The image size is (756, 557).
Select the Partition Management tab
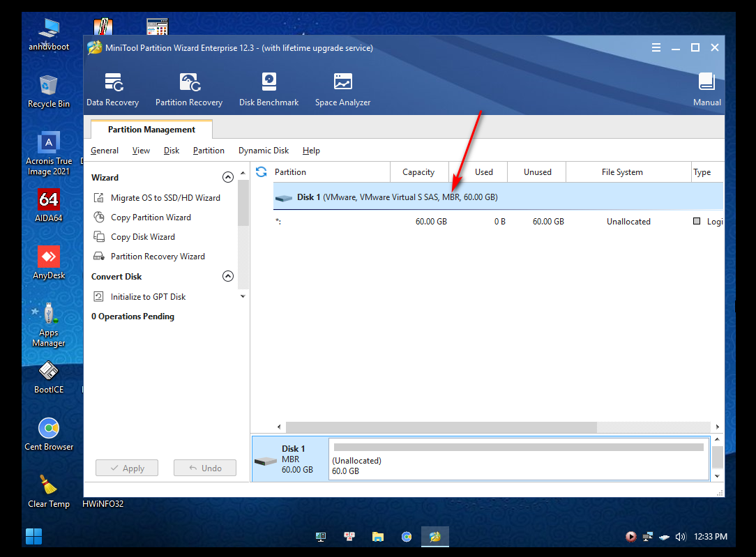point(151,129)
